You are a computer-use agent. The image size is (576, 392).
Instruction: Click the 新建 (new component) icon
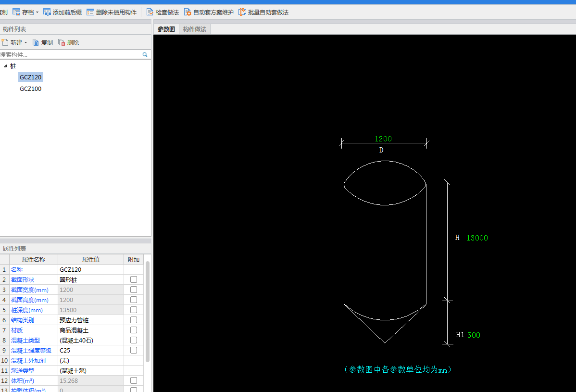pyautogui.click(x=5, y=43)
